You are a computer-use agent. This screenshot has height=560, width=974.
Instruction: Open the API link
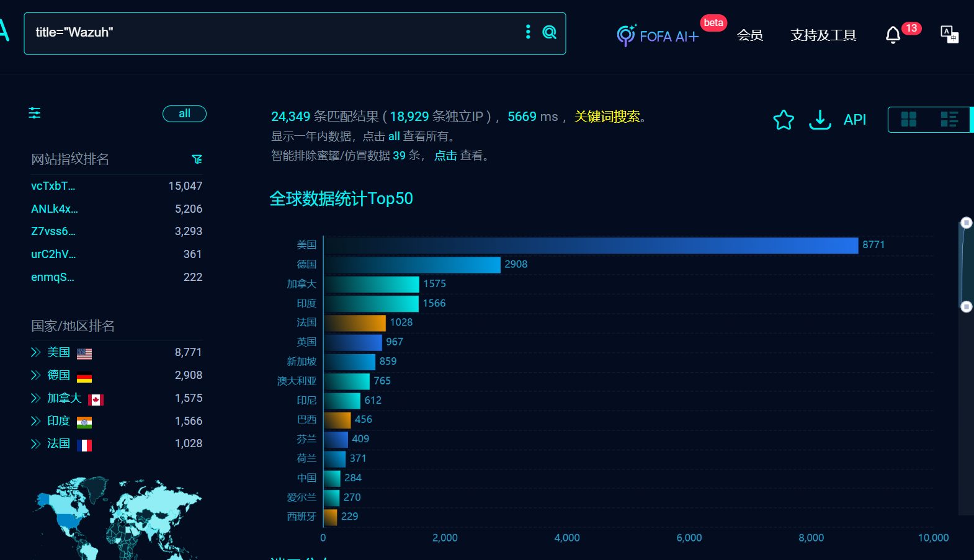854,120
